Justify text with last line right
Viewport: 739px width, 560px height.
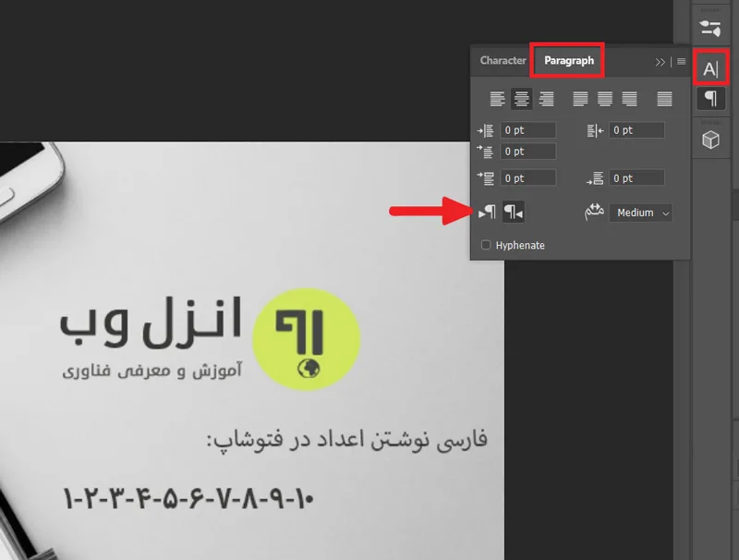click(630, 99)
